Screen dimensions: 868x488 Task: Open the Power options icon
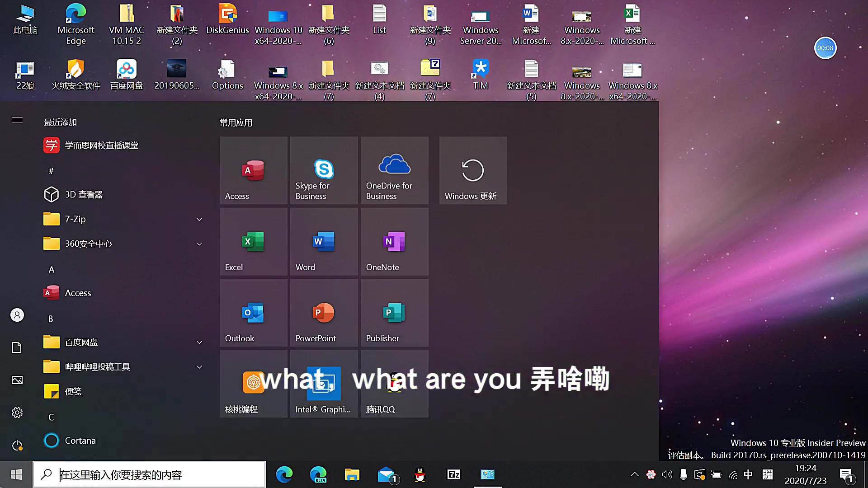tap(17, 446)
